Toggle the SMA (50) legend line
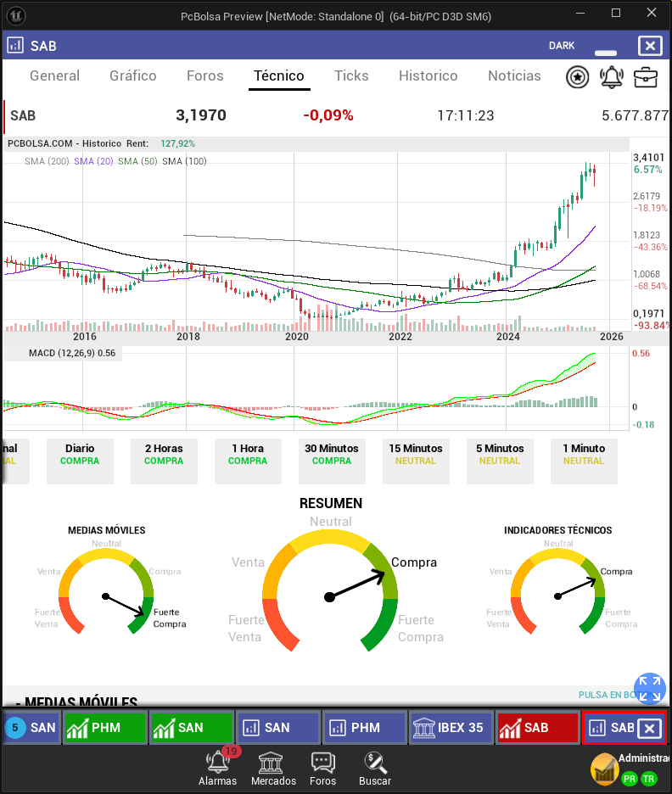The width and height of the screenshot is (672, 794). tap(137, 161)
